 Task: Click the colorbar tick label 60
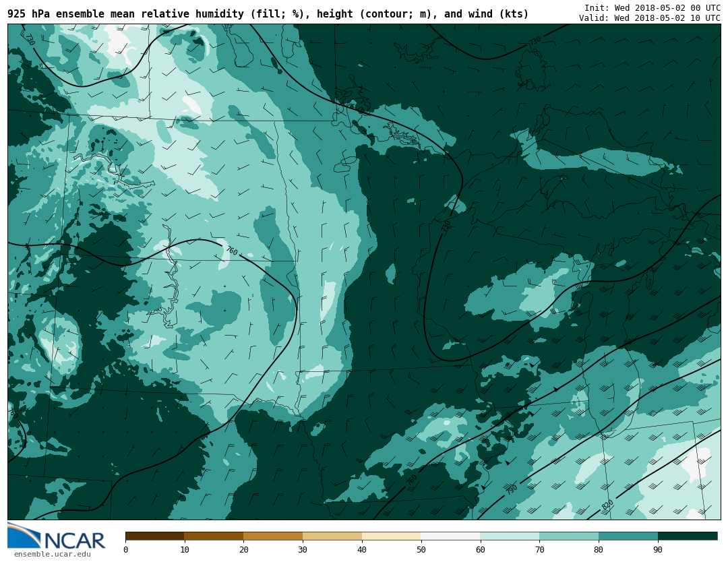pos(480,550)
